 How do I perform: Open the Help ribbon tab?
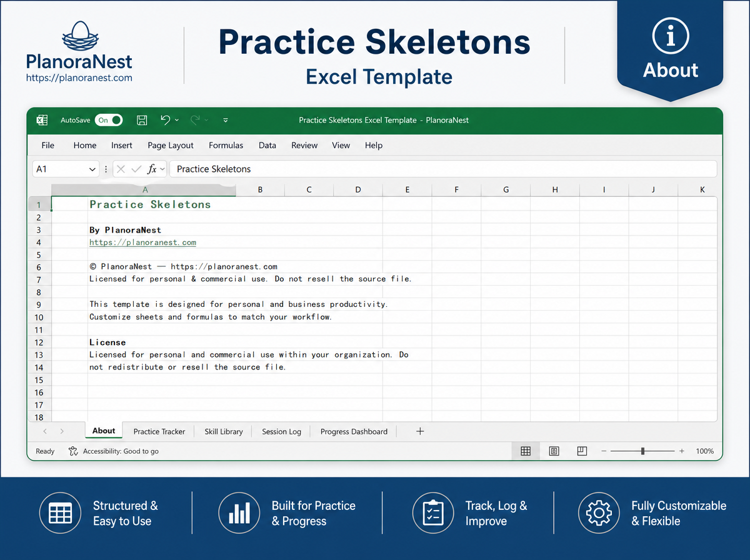374,145
